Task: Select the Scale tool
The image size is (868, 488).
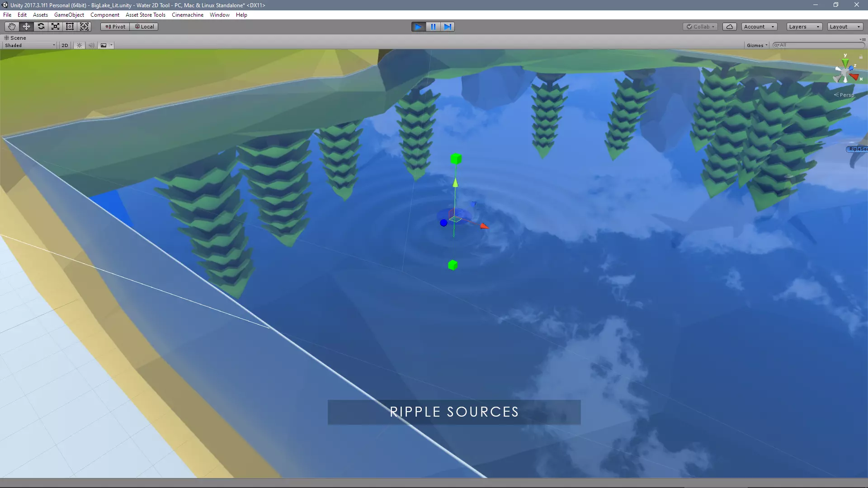Action: coord(56,27)
